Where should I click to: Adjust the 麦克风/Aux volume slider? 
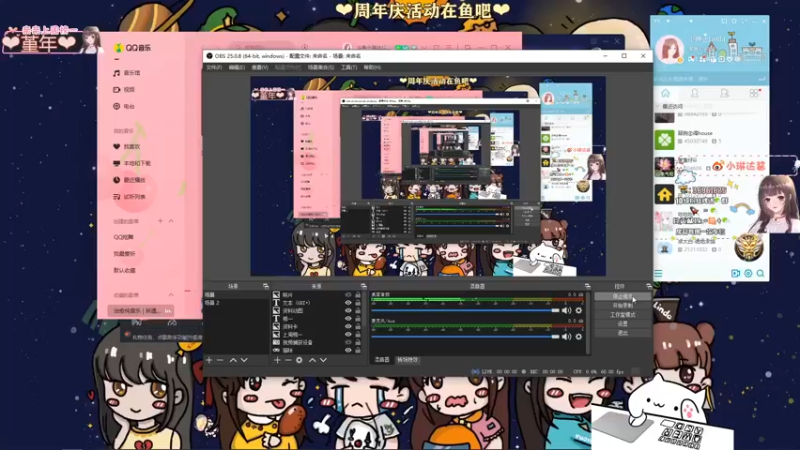tap(465, 337)
